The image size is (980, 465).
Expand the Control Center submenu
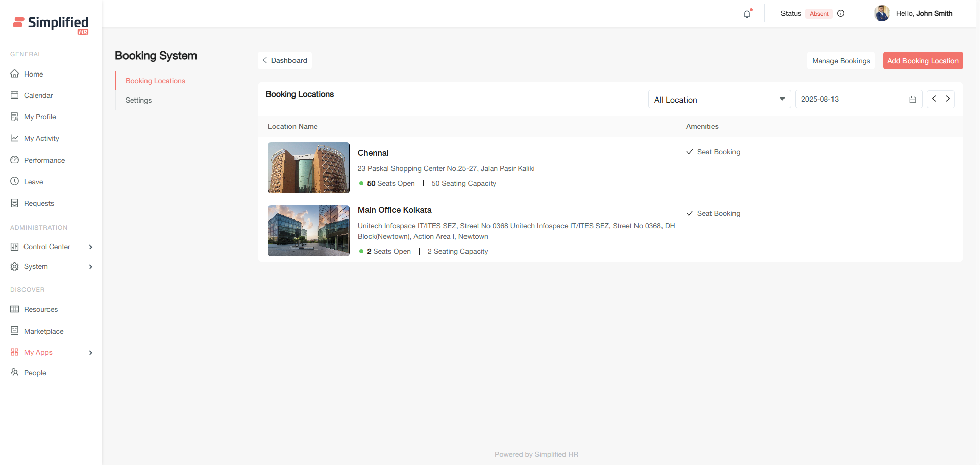91,247
